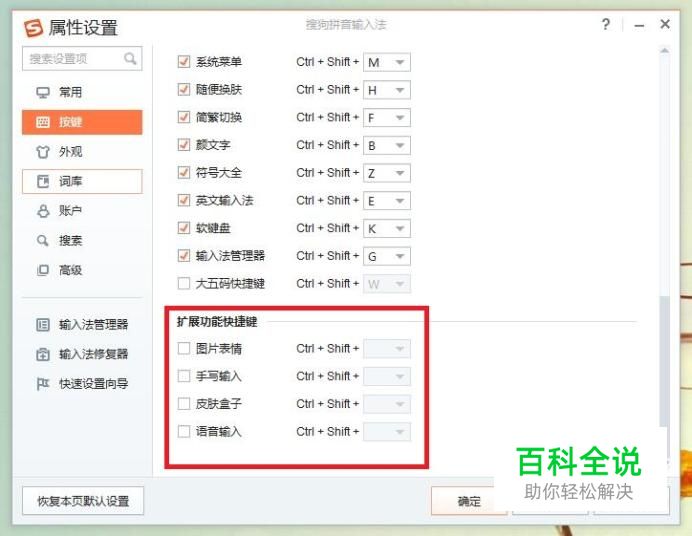Open the 账户 settings tab
Image resolution: width=692 pixels, height=536 pixels.
(x=82, y=211)
